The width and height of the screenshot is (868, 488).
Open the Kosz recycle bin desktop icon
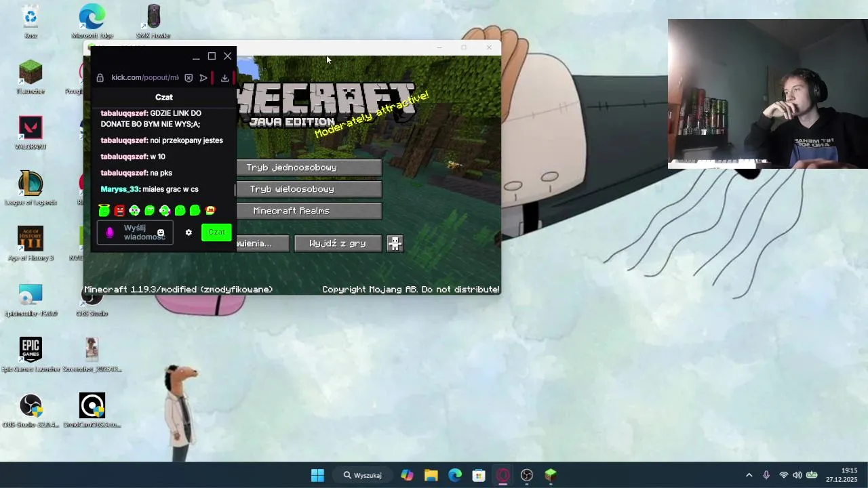(31, 22)
